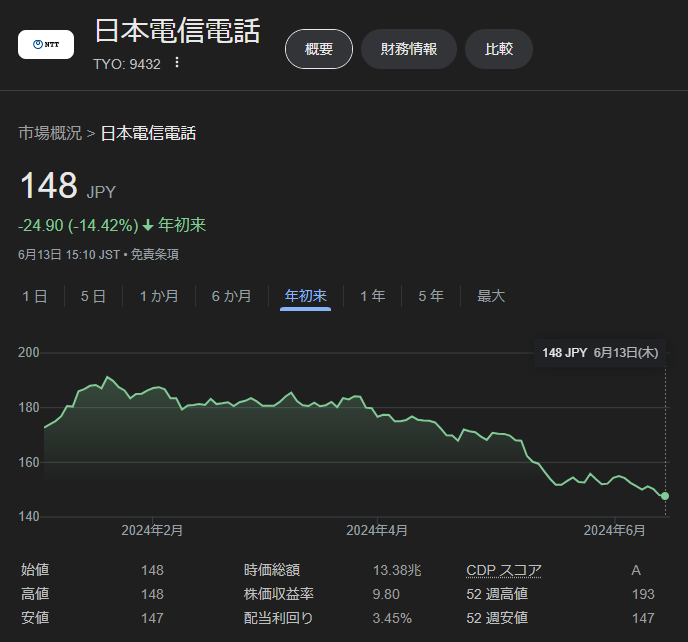688x642 pixels.
Task: Select the 5 日 chart range
Action: pos(93,296)
